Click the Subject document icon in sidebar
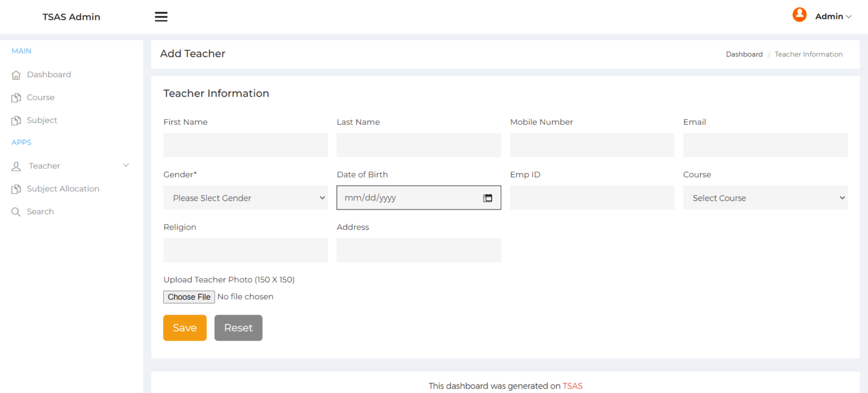The image size is (868, 393). point(16,120)
